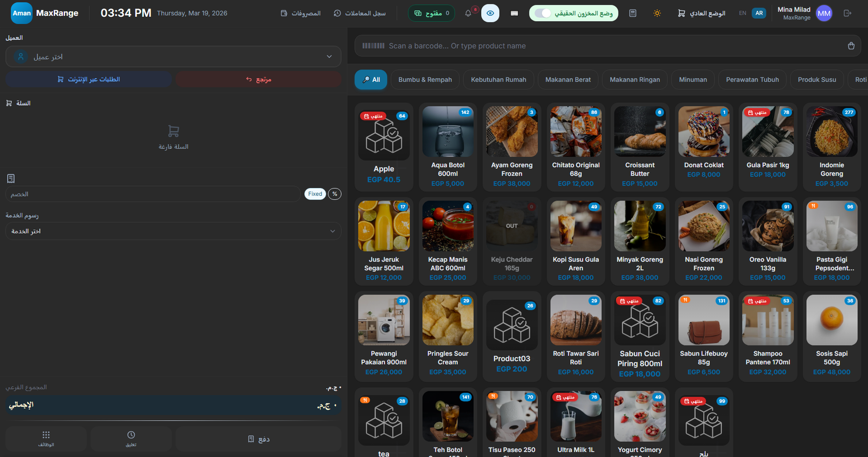The width and height of the screenshot is (868, 457).
Task: Add Sabun Cuci Piring 800ml to cart
Action: click(640, 336)
